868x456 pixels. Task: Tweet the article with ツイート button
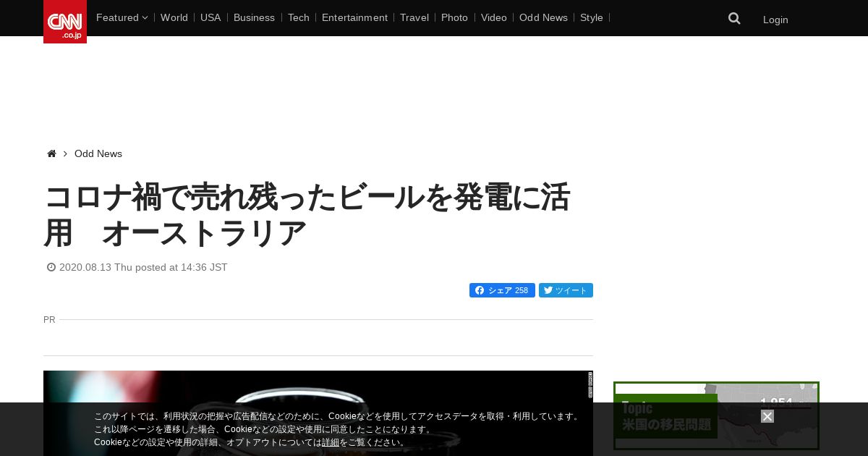pyautogui.click(x=566, y=290)
